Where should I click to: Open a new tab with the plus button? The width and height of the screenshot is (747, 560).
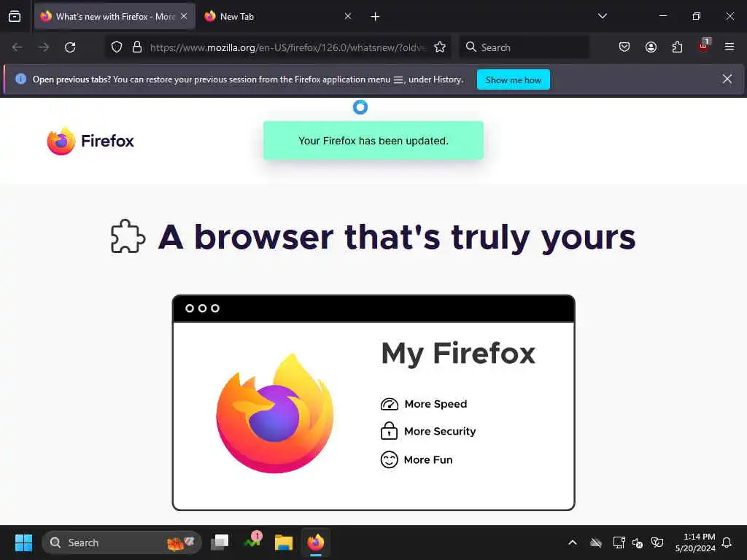coord(376,17)
